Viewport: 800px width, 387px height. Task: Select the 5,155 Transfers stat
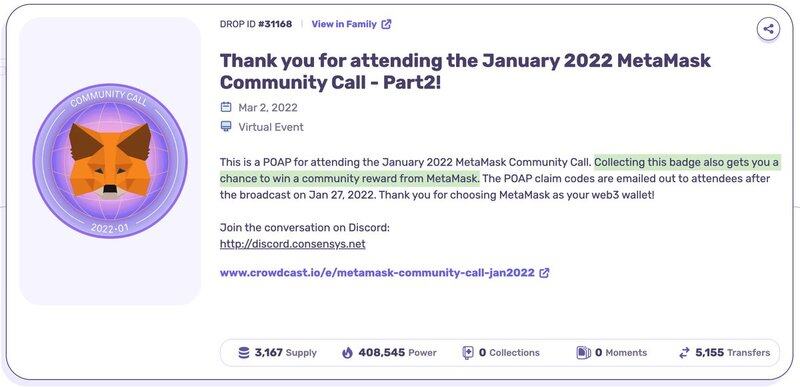click(724, 352)
